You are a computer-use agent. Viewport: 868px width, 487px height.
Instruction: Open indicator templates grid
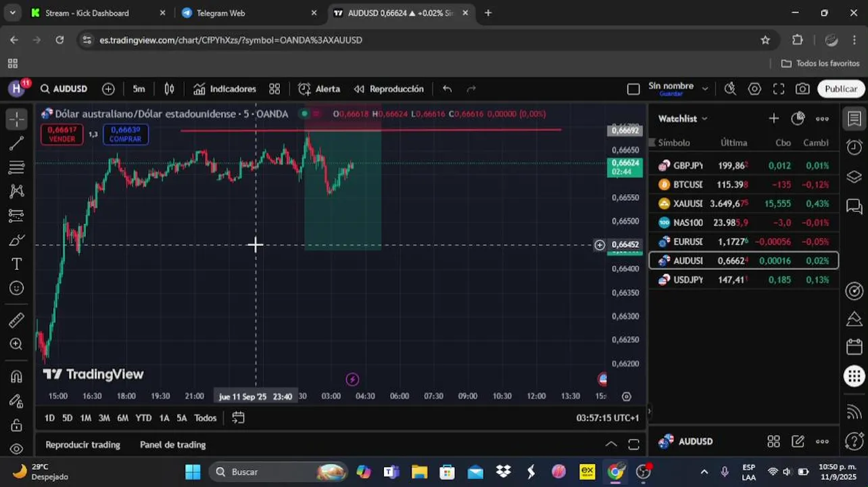click(274, 89)
